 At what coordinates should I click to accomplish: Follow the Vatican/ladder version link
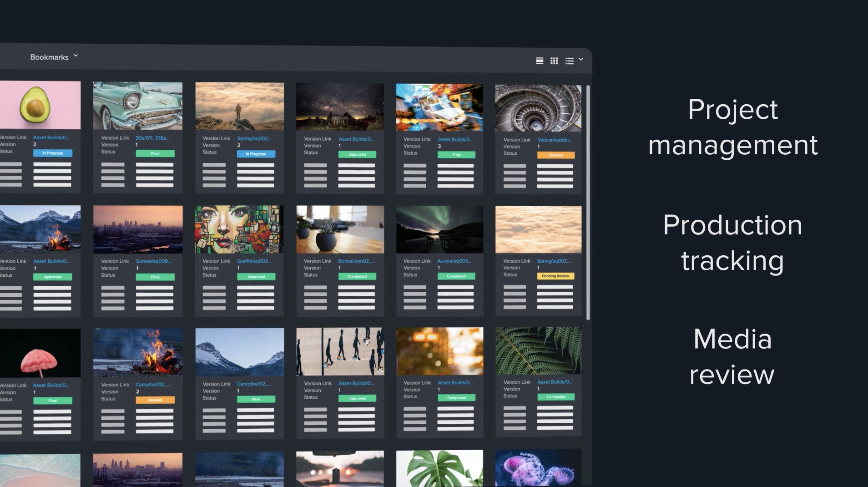point(554,140)
